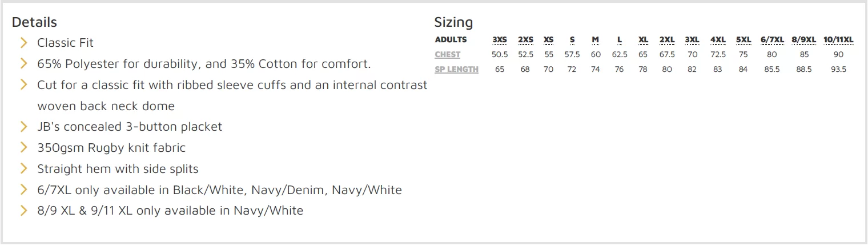
Task: Select the 3XS size column header
Action: click(500, 40)
